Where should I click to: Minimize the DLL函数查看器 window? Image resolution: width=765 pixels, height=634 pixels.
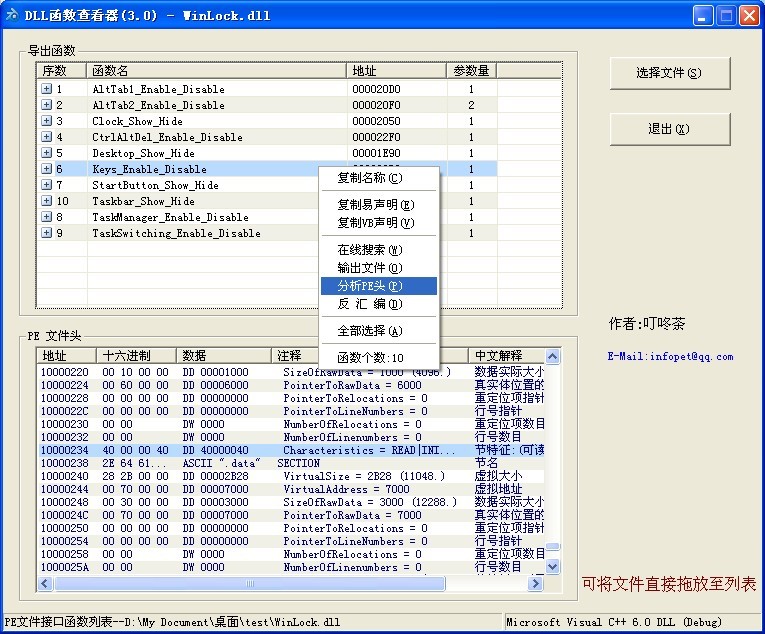(703, 16)
